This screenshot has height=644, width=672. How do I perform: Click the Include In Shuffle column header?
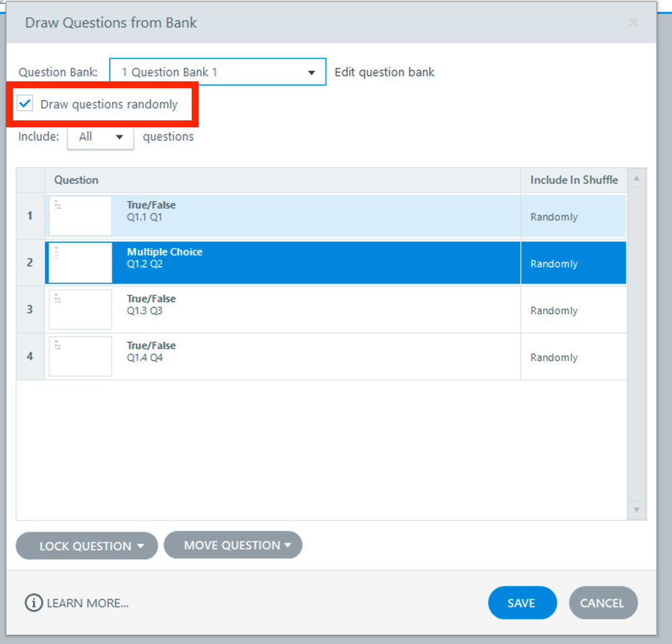(x=574, y=179)
